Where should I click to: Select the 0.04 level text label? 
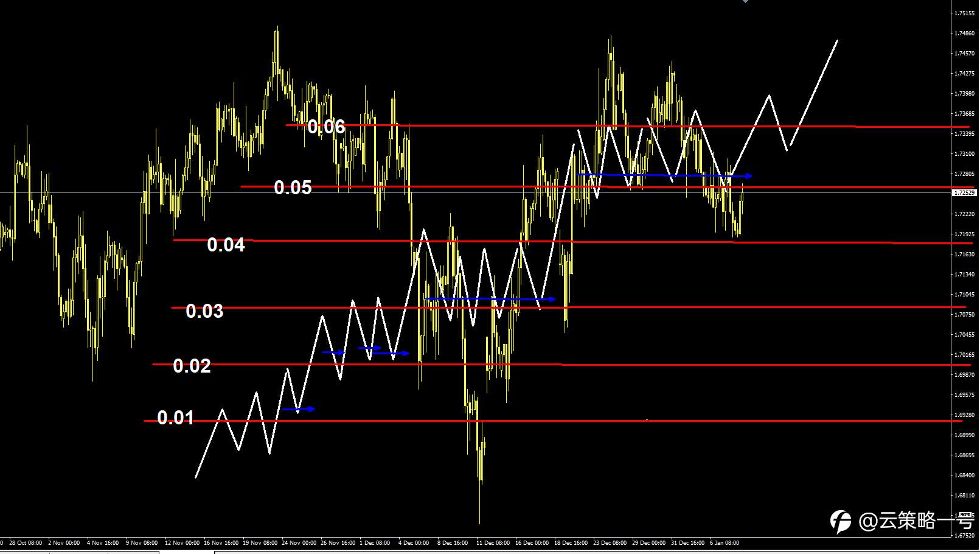coord(226,245)
